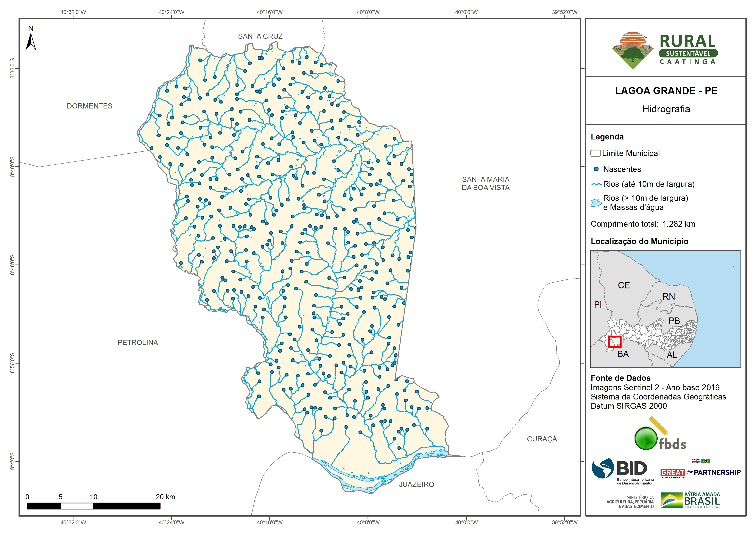
Task: Click the wavy Rios até 10m legend line
Action: click(596, 184)
